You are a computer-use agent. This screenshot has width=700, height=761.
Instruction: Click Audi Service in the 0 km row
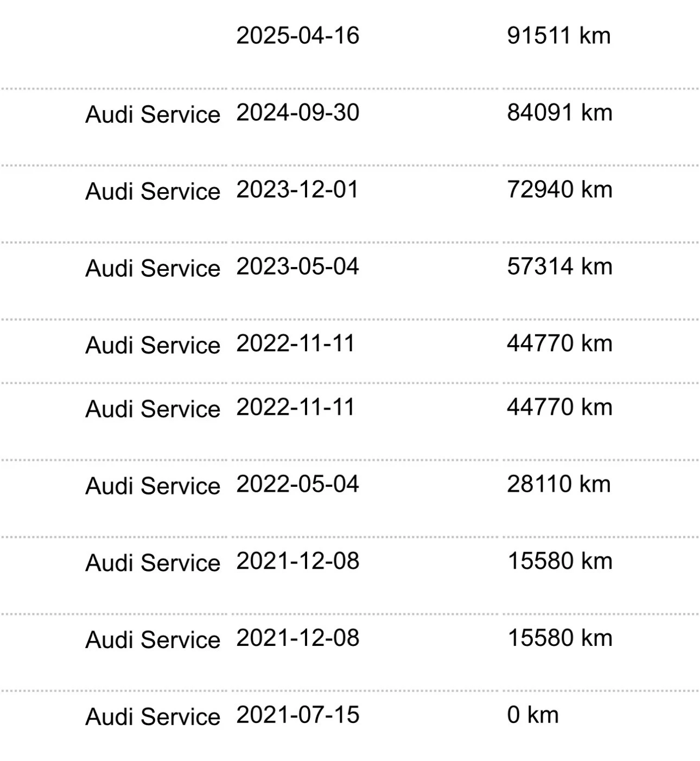153,717
